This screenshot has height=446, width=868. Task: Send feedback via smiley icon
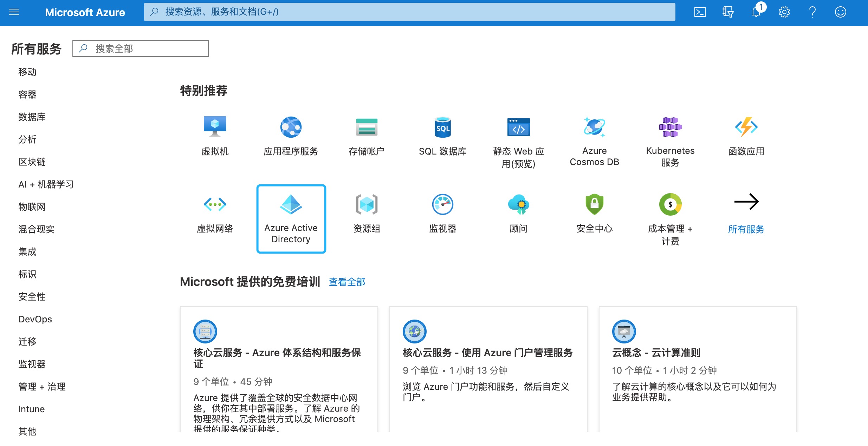pyautogui.click(x=840, y=12)
